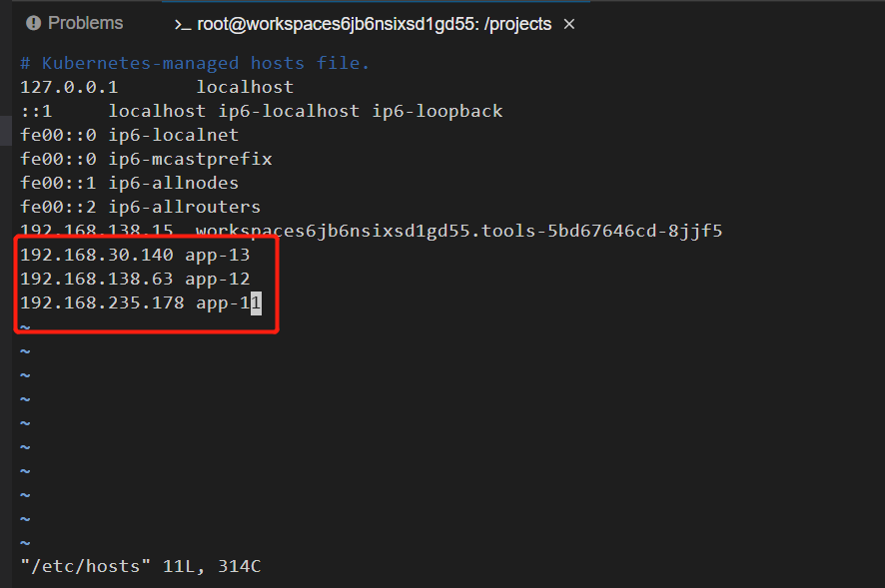885x588 pixels.
Task: Select the root@workspaces6jb6nsixsd1gd55 terminal tab
Action: click(374, 24)
